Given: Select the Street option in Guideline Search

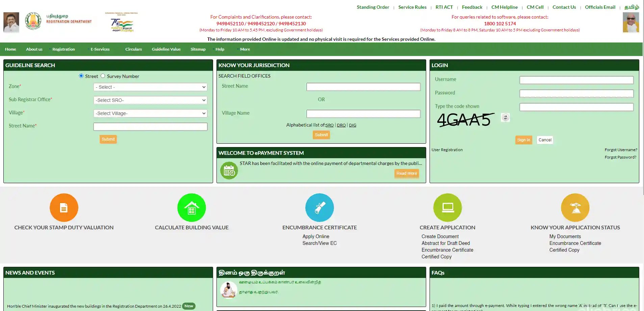Looking at the screenshot, I should [81, 76].
